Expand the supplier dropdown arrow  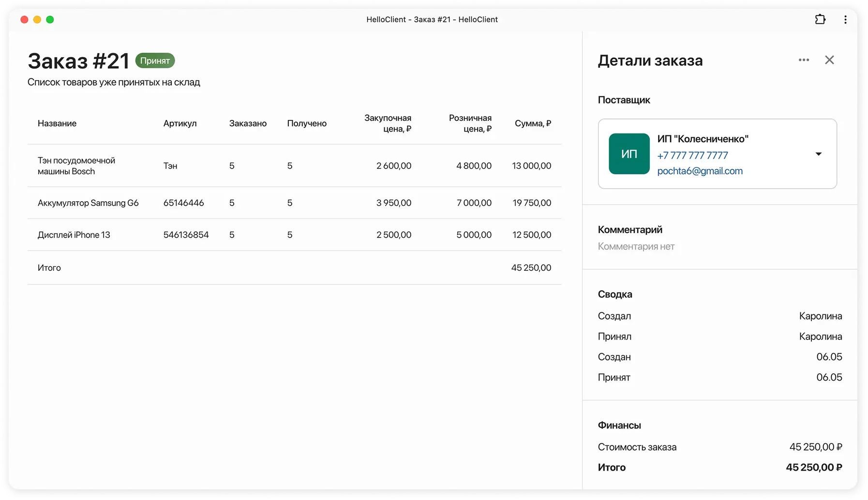[x=818, y=154]
